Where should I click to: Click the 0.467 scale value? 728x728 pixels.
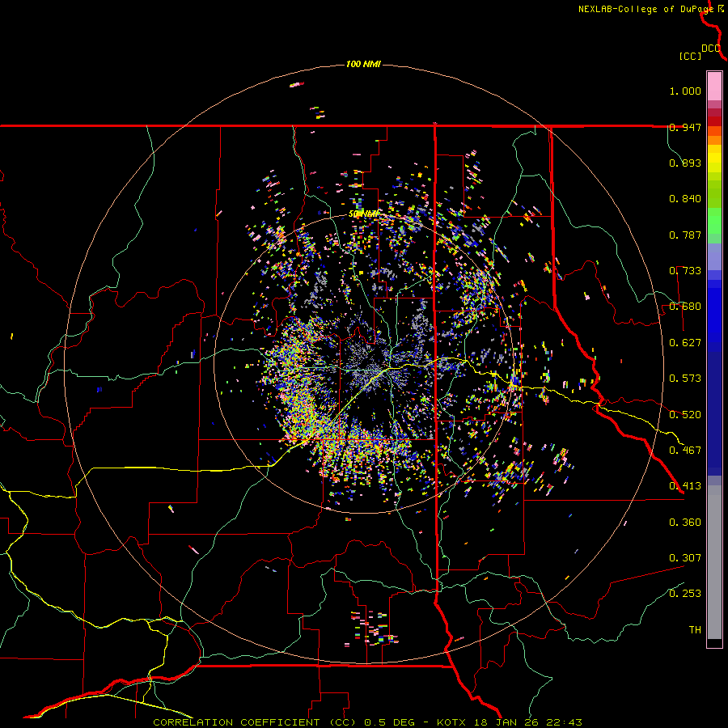coord(685,451)
